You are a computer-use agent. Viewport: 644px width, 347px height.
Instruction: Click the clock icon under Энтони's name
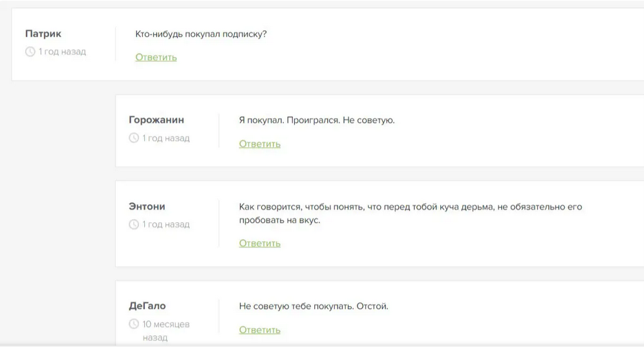[x=134, y=225]
